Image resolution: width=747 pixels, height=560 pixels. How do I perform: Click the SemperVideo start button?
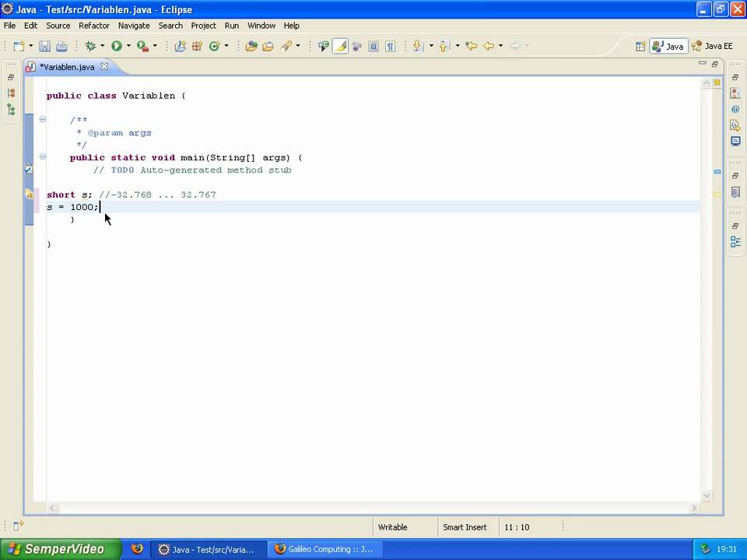click(61, 549)
